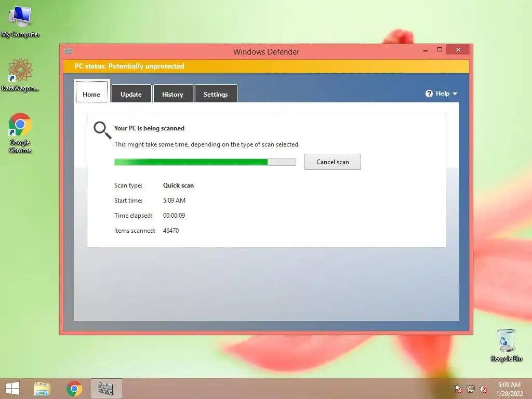The height and width of the screenshot is (399, 532).
Task: Click the Time elapsed value '00:00:09'
Action: pos(174,216)
